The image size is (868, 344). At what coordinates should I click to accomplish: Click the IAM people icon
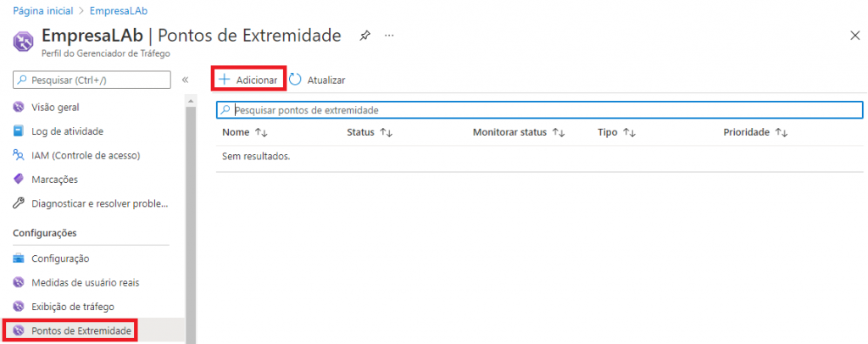(x=19, y=155)
